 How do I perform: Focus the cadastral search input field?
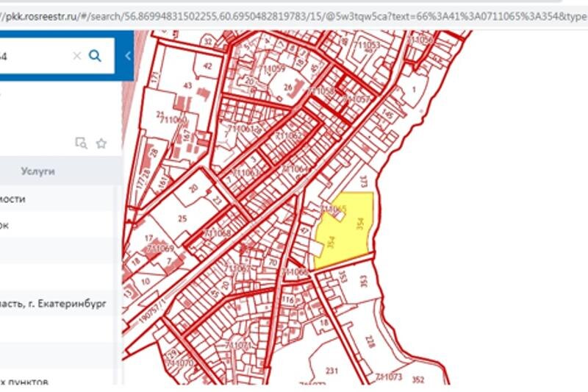click(x=57, y=56)
